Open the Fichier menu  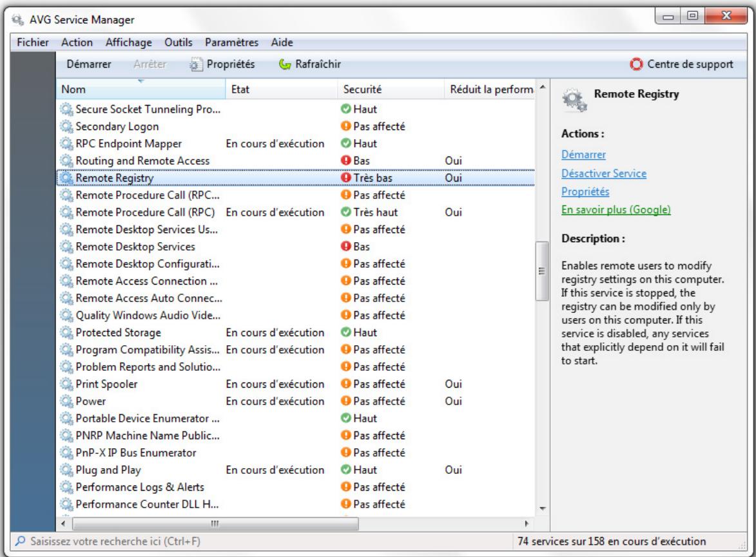[33, 42]
